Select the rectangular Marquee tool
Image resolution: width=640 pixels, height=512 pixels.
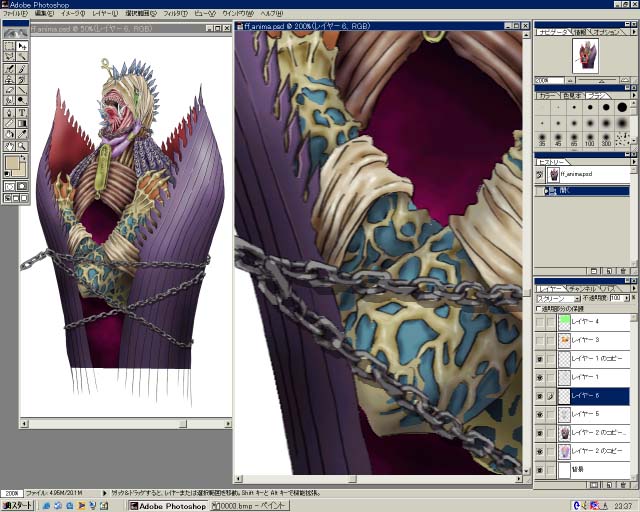point(9,46)
